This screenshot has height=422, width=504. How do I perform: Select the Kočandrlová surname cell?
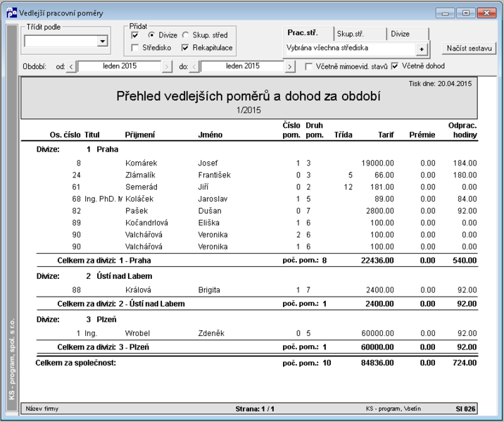point(146,223)
